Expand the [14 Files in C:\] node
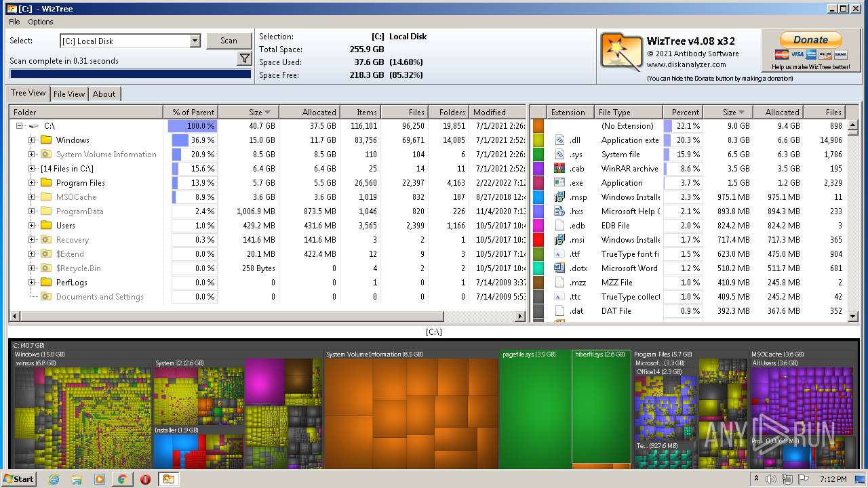Viewport: 868px width, 488px height. [x=32, y=169]
